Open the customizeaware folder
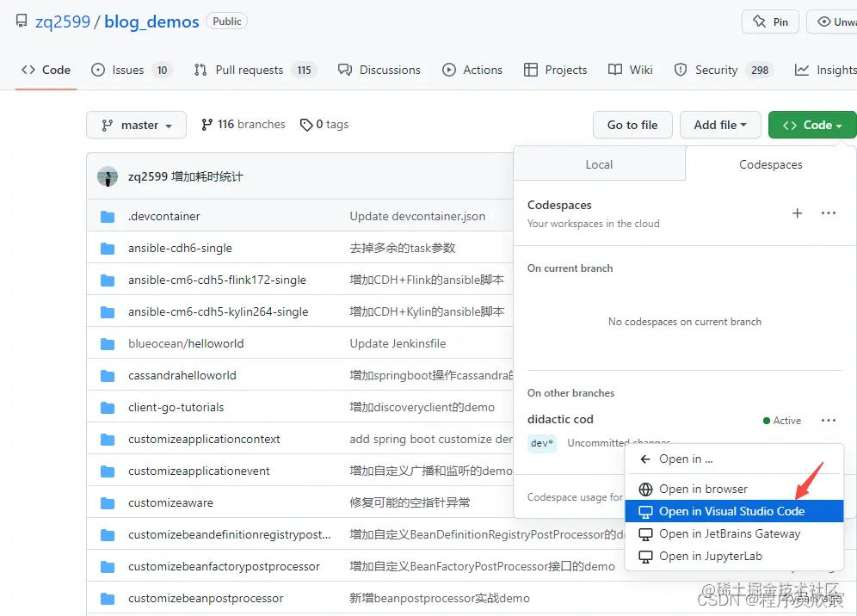857x616 pixels. coord(170,502)
